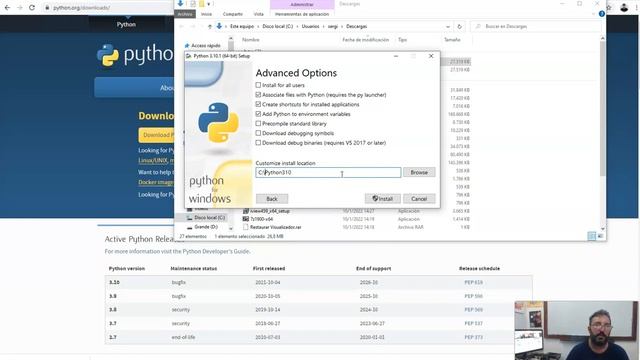Image resolution: width=640 pixels, height=360 pixels.
Task: Close the Python 3.10.1 Setup dialog
Action: point(431,56)
